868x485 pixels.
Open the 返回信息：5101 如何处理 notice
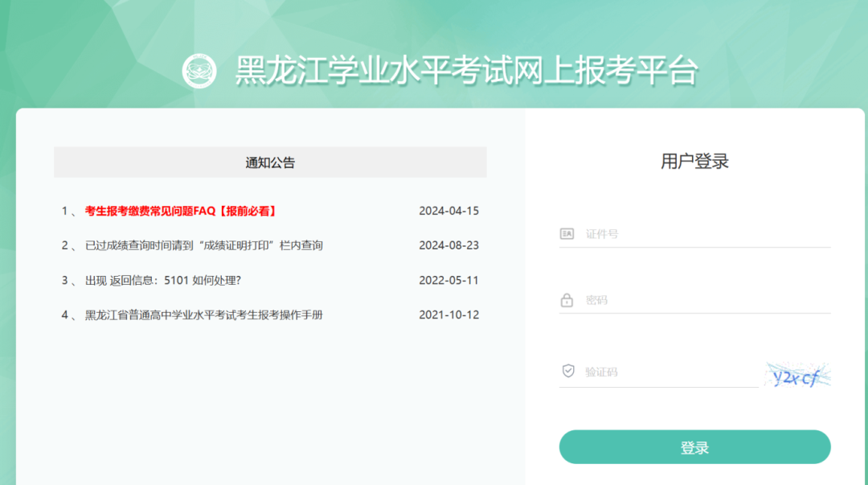pos(162,281)
